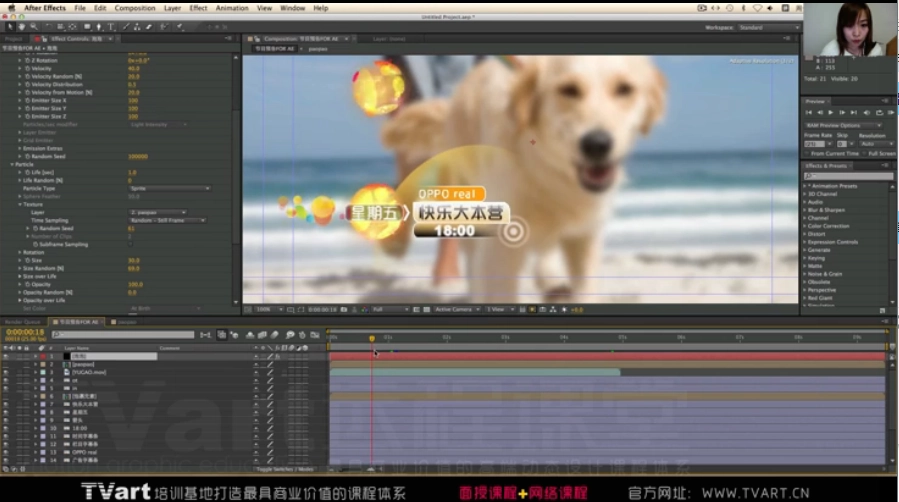The width and height of the screenshot is (899, 502).
Task: Open Time Sampling dropdown
Action: click(167, 221)
